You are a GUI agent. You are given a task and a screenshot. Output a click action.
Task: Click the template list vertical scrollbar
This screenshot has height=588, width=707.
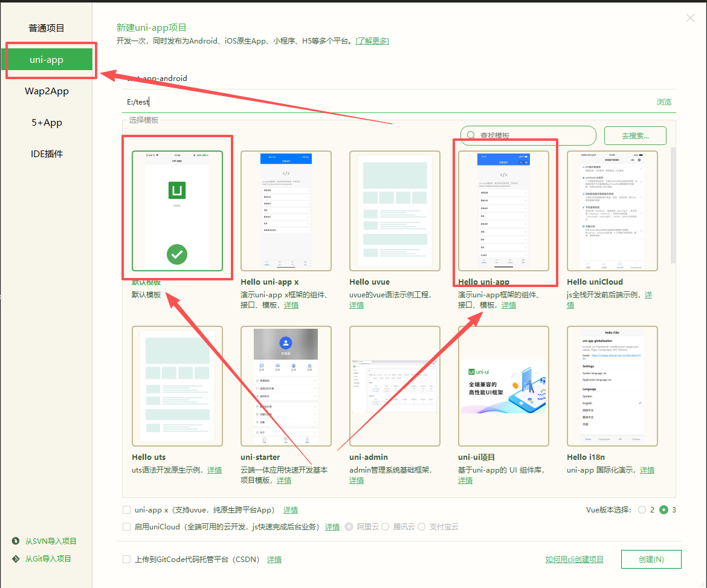(x=673, y=205)
